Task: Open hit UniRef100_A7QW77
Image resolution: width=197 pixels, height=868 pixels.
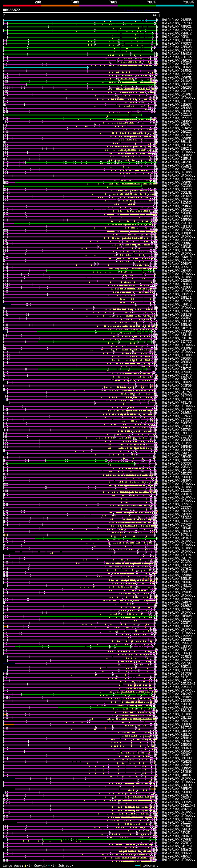Action: (x=176, y=43)
